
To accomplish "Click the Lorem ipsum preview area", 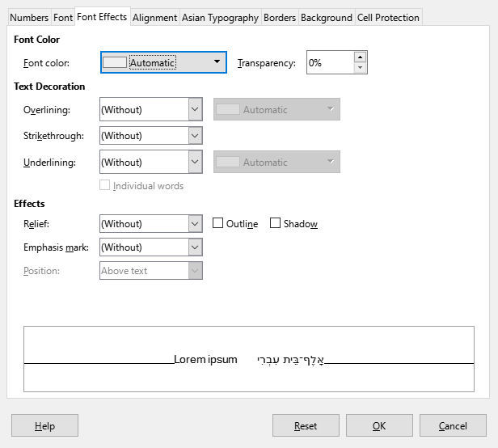I will coord(249,359).
